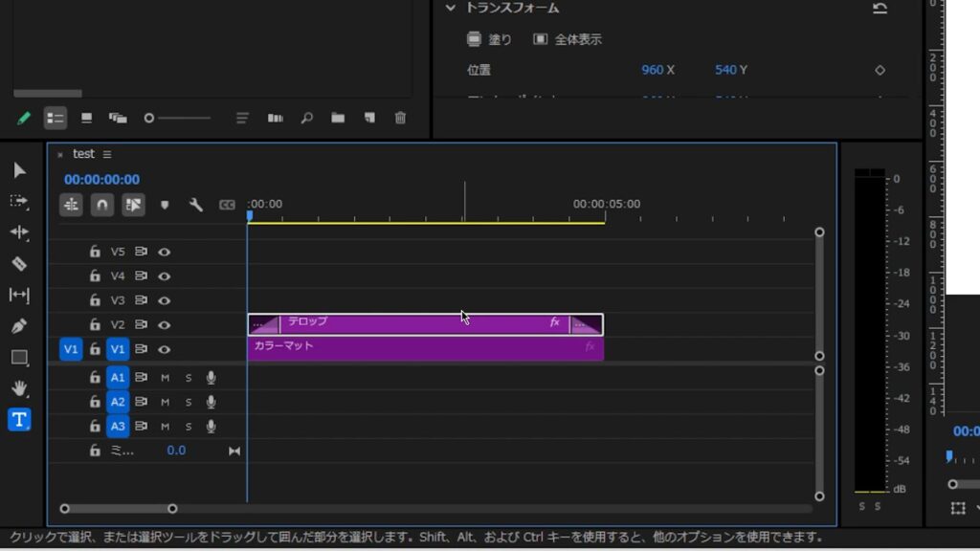Viewport: 980px width, 551px height.
Task: Hide track V4 with eye icon
Action: coord(165,276)
